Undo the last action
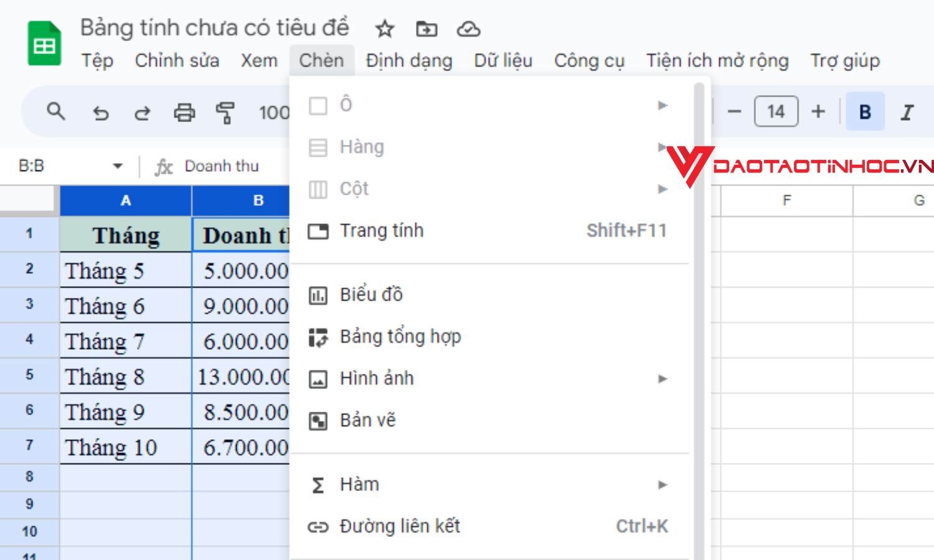This screenshot has height=560, width=934. [101, 112]
